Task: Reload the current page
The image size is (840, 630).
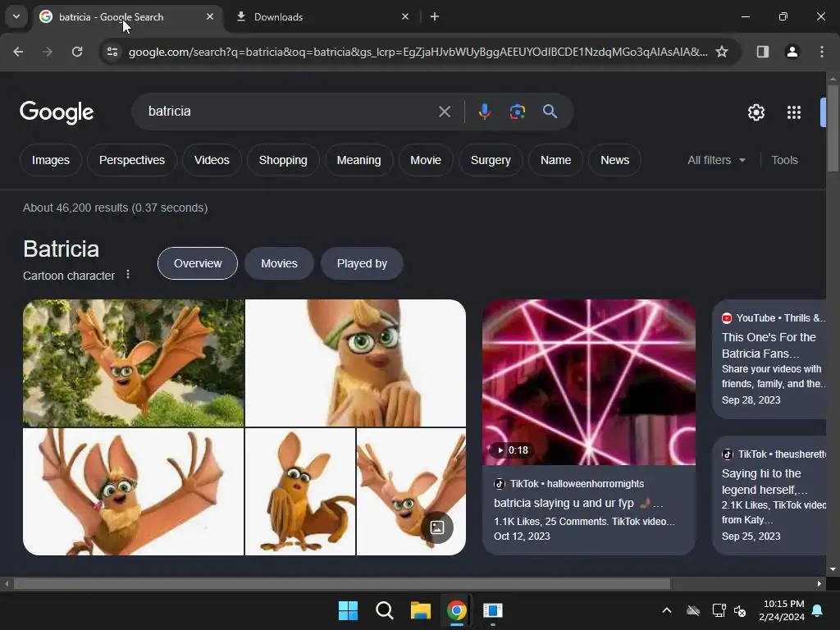Action: click(x=77, y=52)
